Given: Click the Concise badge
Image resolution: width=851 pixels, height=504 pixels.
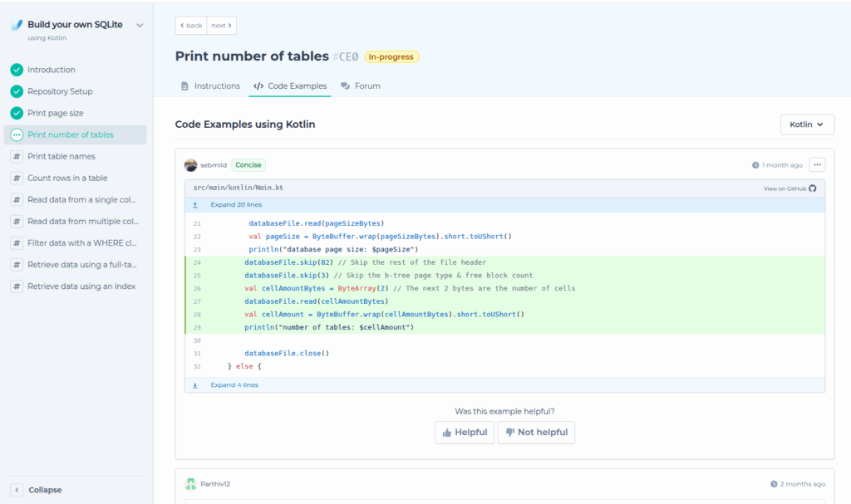Looking at the screenshot, I should pyautogui.click(x=248, y=165).
